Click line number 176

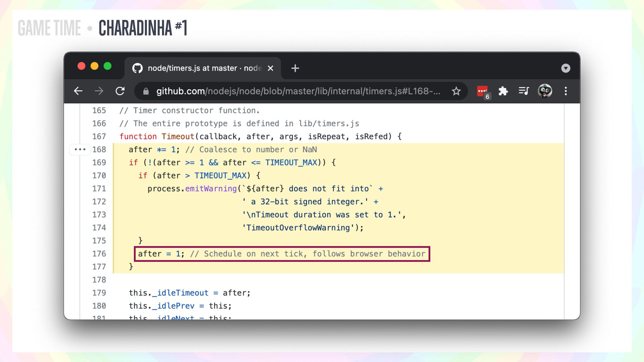[x=99, y=254]
